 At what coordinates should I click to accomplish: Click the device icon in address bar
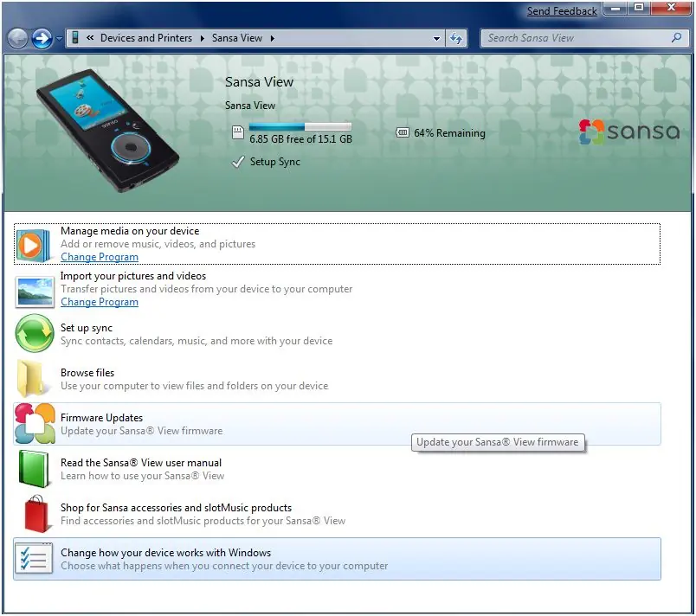pyautogui.click(x=75, y=38)
